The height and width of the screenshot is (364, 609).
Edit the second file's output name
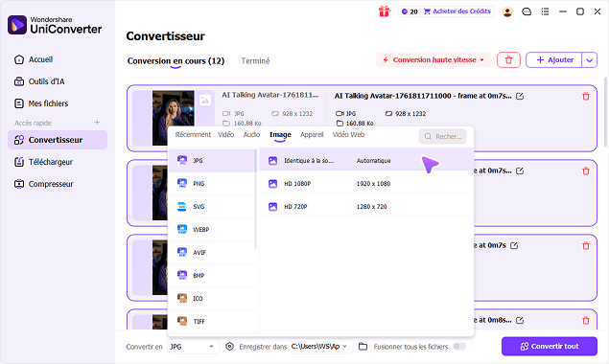coord(520,171)
